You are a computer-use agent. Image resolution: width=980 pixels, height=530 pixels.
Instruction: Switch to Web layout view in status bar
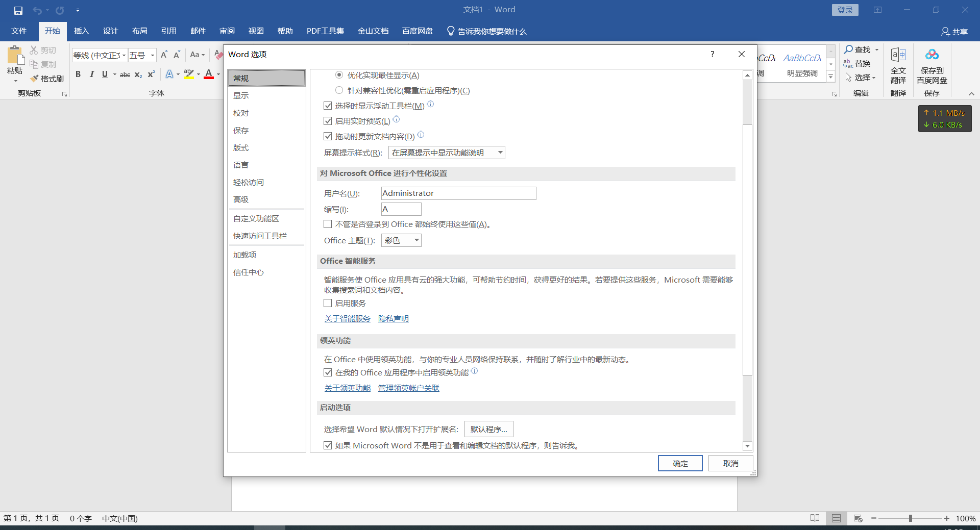[x=857, y=518]
